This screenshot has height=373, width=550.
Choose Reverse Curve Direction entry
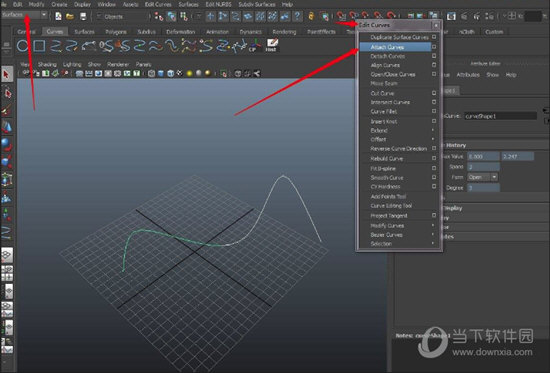pos(398,148)
